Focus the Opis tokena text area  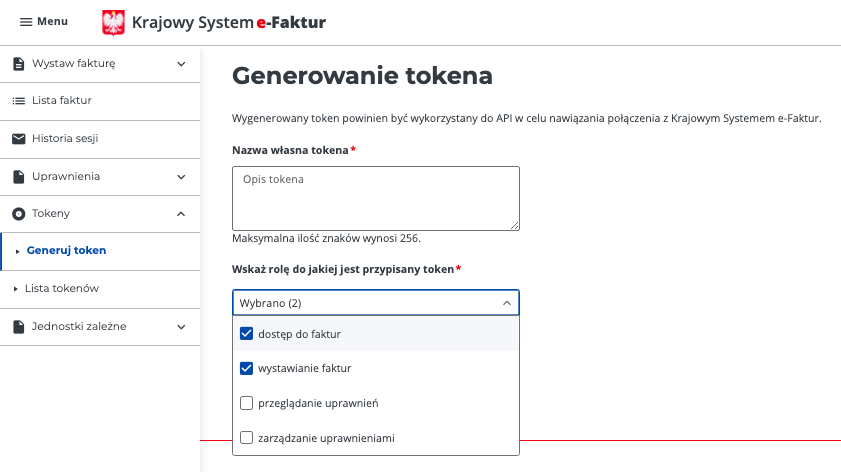pos(375,198)
